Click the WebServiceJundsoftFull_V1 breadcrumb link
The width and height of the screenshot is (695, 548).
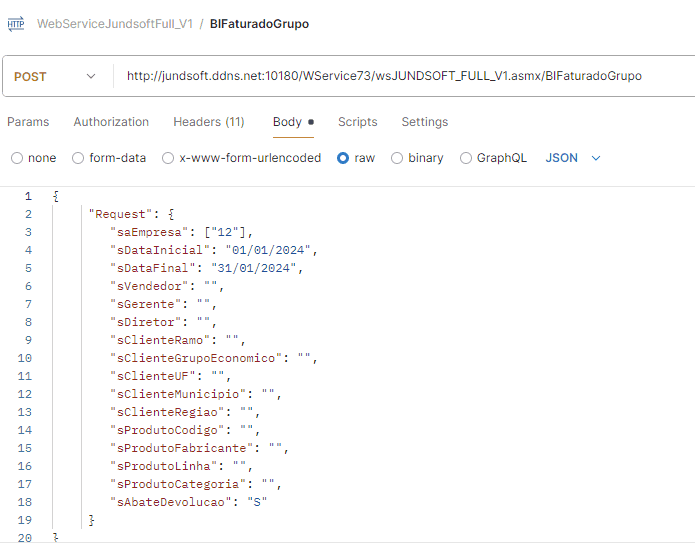[x=115, y=24]
